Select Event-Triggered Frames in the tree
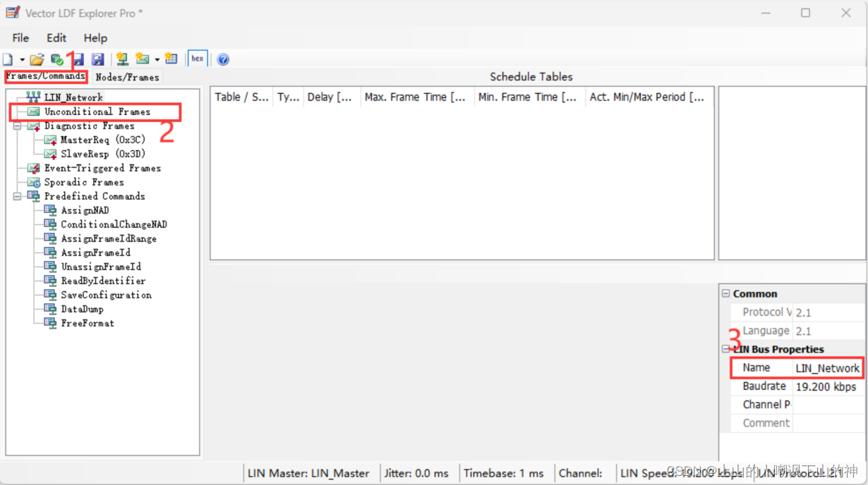This screenshot has width=868, height=485. click(x=103, y=168)
